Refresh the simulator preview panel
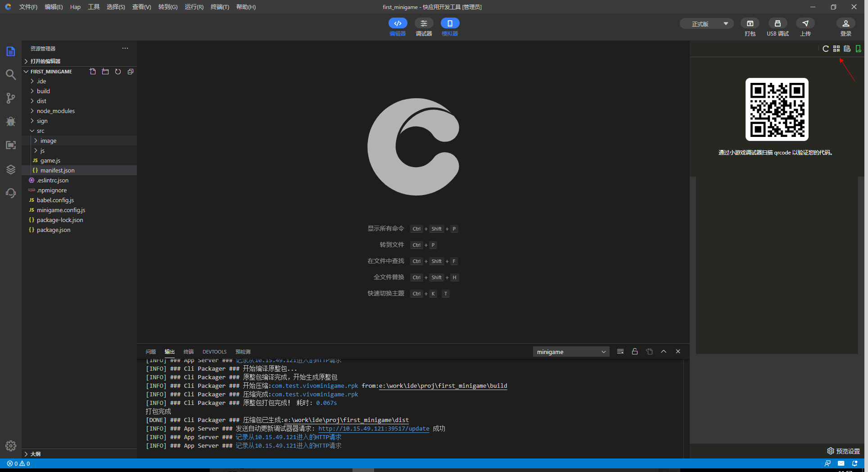The height and width of the screenshot is (472, 868). [826, 49]
